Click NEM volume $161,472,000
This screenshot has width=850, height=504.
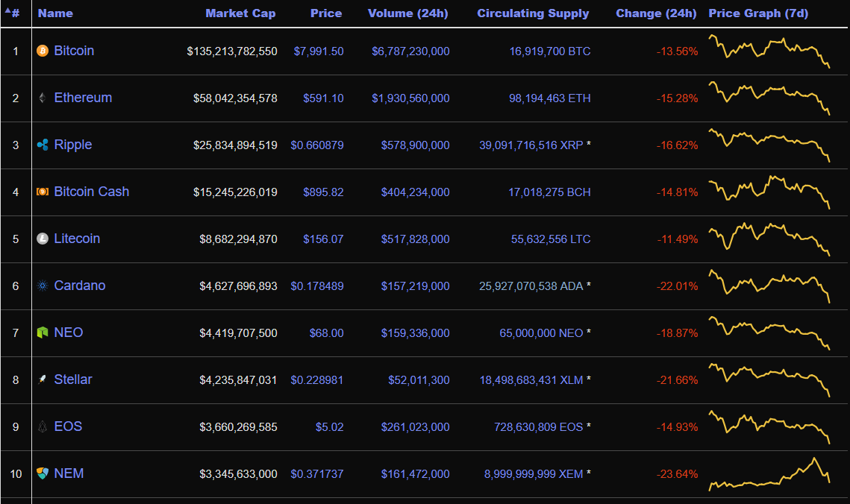(415, 474)
